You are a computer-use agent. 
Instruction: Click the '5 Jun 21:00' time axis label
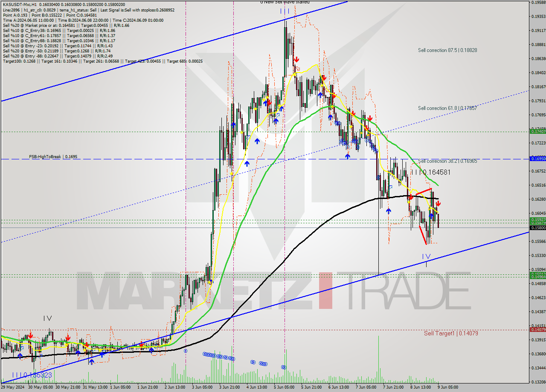pos(311,387)
